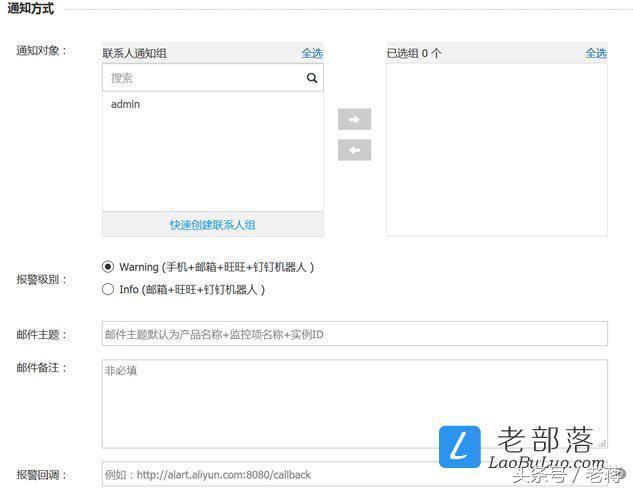Click the search magnifier icon
The width and height of the screenshot is (633, 490).
[x=312, y=78]
